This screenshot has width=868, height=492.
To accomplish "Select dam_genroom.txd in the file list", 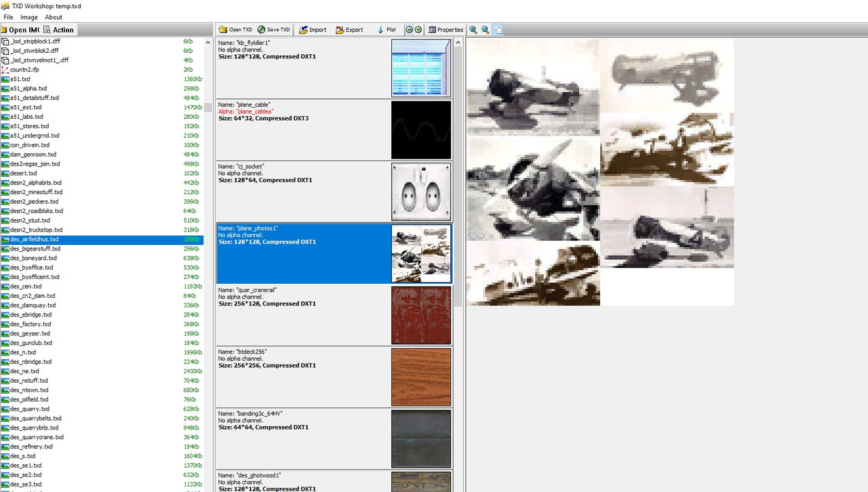I will [102, 155].
